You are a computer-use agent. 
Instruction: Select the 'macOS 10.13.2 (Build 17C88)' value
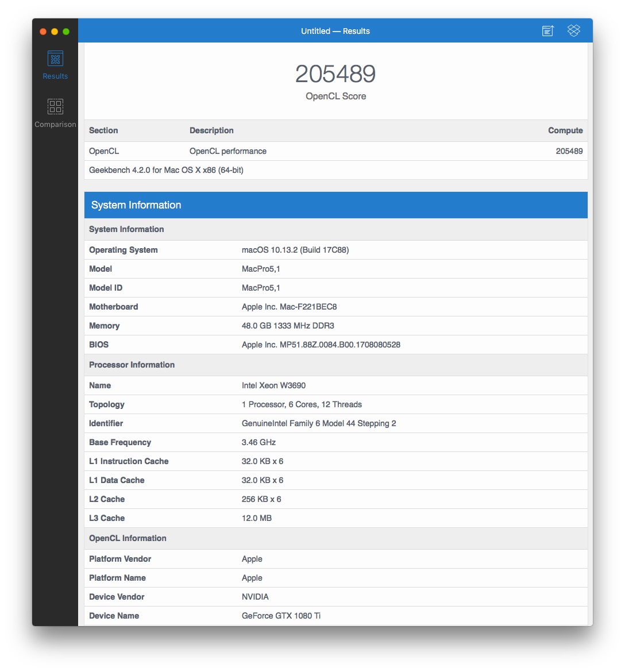(295, 250)
